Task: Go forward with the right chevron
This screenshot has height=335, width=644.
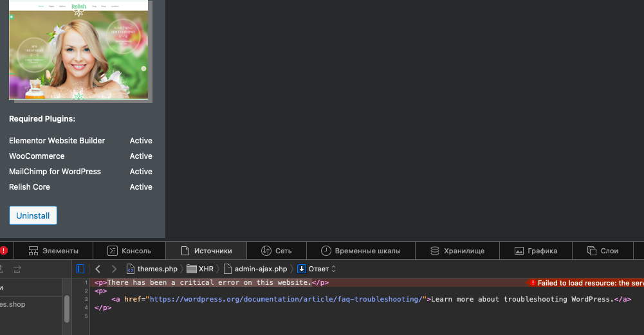Action: 114,269
